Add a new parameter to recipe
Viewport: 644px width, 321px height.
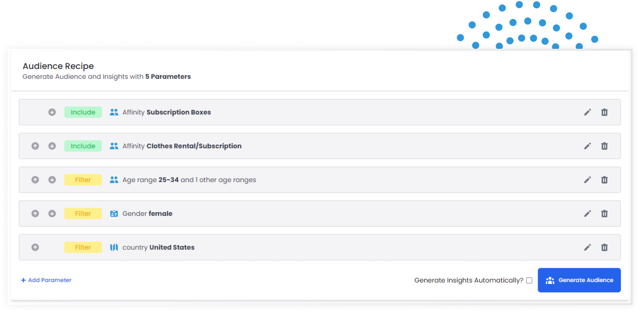46,280
